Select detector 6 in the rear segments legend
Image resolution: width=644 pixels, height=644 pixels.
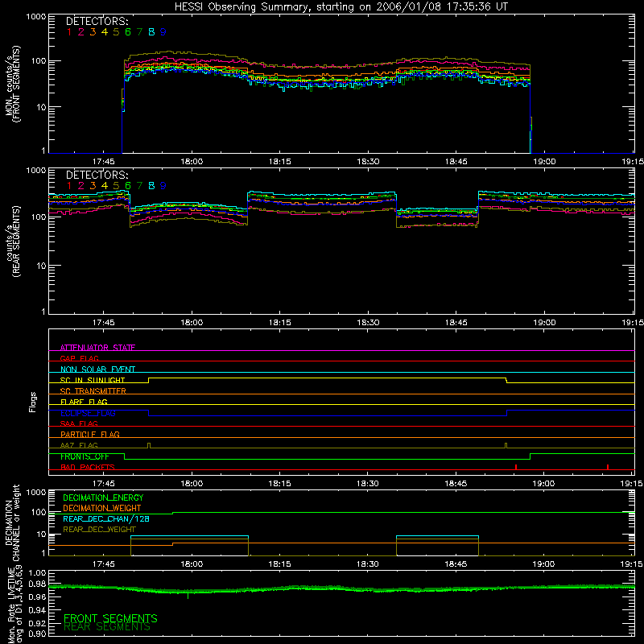[128, 186]
